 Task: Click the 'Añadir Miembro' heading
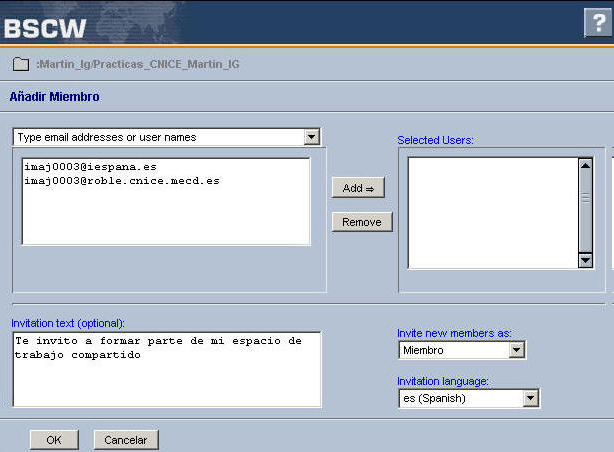point(54,97)
